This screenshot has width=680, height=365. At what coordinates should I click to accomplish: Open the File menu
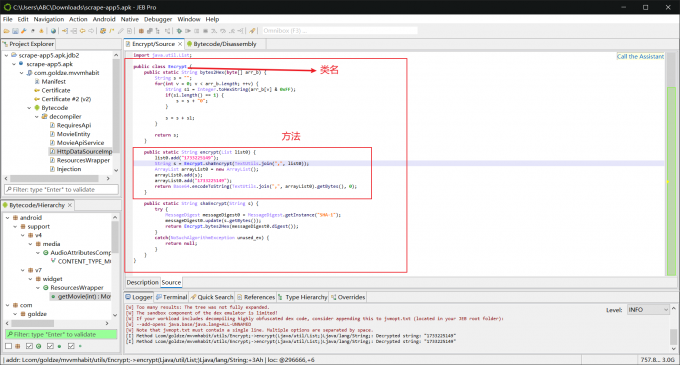[7, 19]
